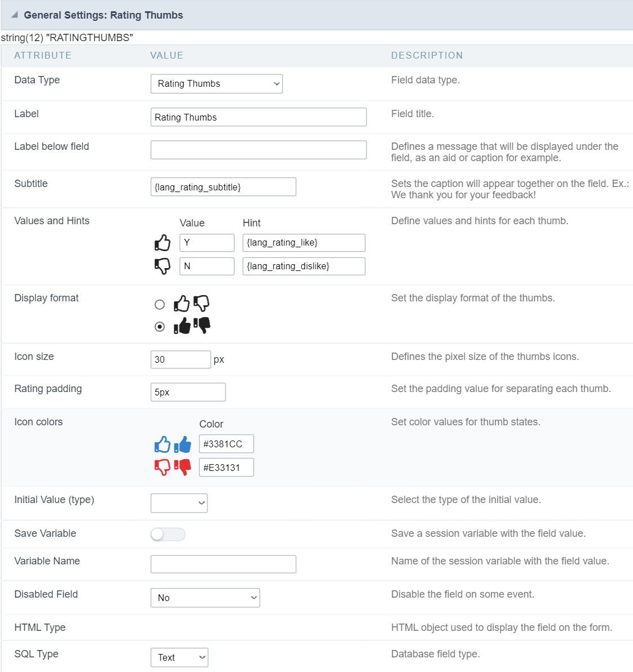Click the ATTRIBUTE column header
This screenshot has width=633, height=672.
[43, 55]
